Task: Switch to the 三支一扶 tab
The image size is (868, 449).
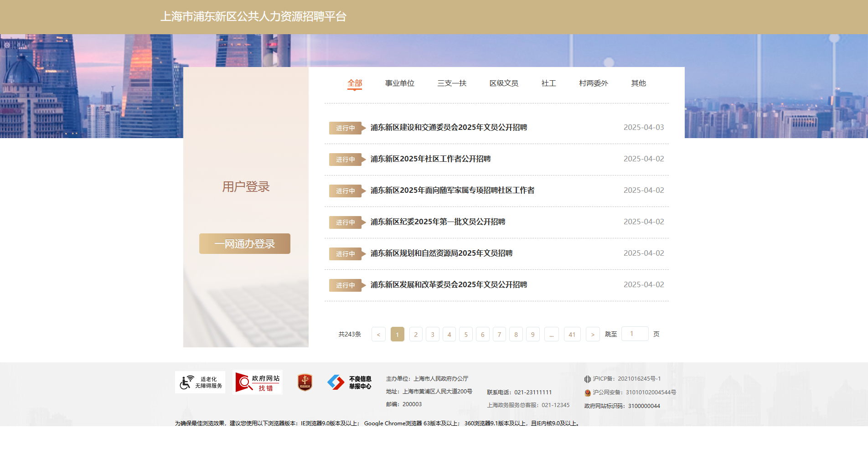Action: pos(451,83)
